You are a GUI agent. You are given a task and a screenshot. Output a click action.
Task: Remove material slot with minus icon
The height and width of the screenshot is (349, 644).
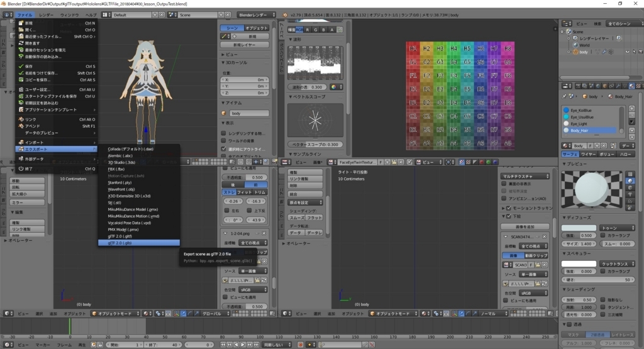[x=631, y=115]
